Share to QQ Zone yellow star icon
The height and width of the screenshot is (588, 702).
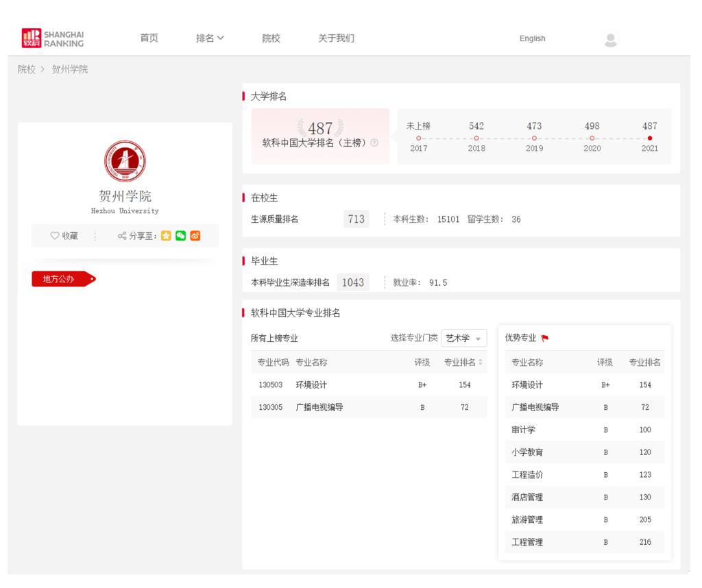pos(166,236)
